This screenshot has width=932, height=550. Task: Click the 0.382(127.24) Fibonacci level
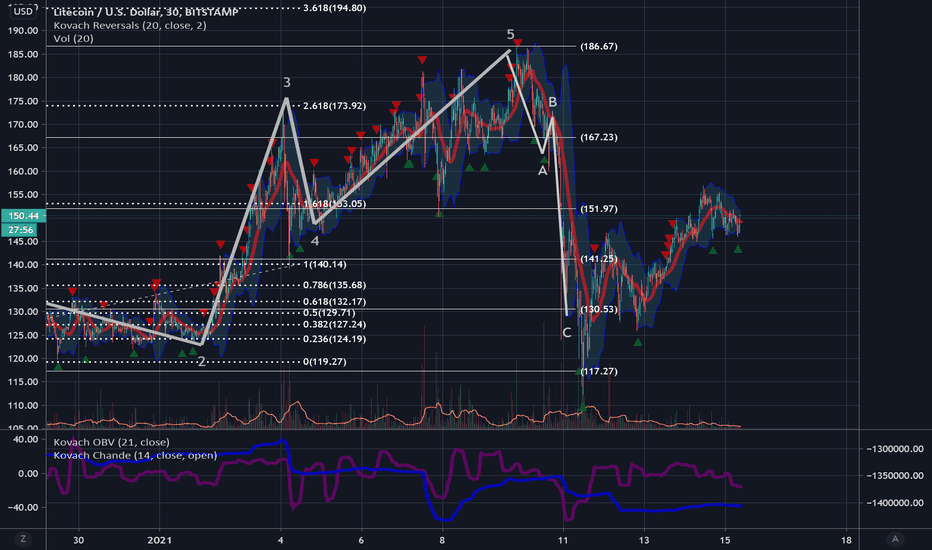tap(334, 325)
